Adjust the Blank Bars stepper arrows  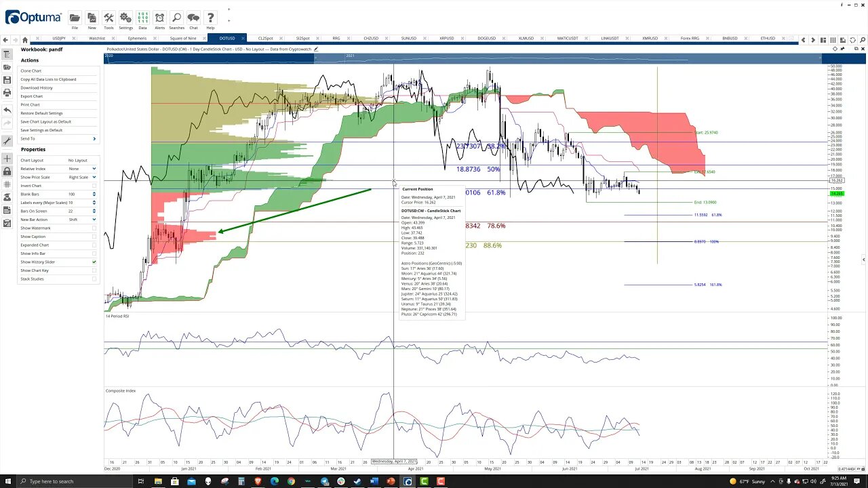click(94, 194)
